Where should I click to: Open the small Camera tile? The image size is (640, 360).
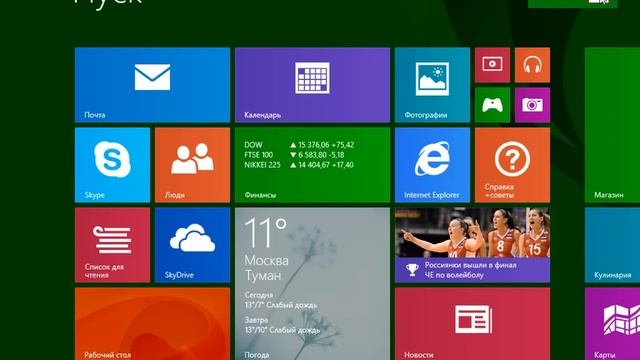(x=532, y=105)
